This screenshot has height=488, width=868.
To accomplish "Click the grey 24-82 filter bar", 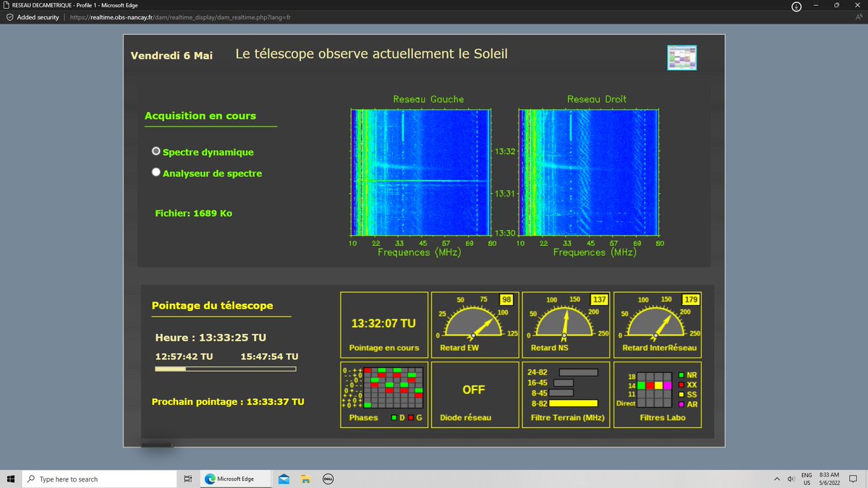I will (579, 372).
